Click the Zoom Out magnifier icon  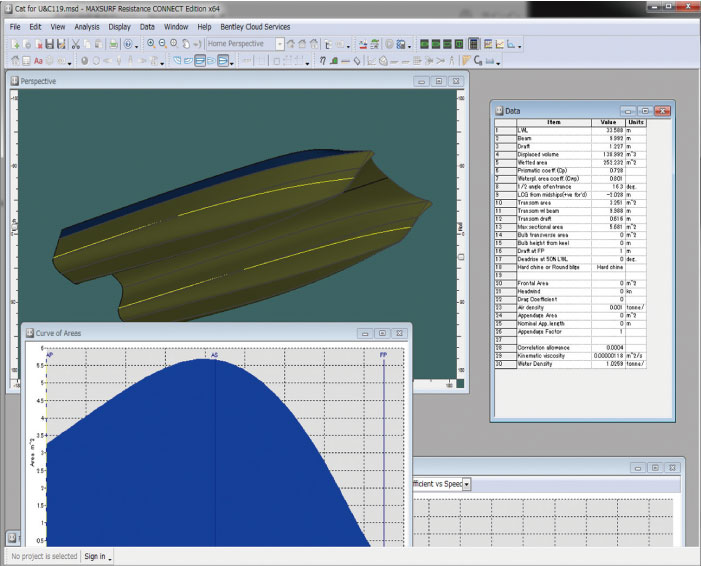pos(163,44)
